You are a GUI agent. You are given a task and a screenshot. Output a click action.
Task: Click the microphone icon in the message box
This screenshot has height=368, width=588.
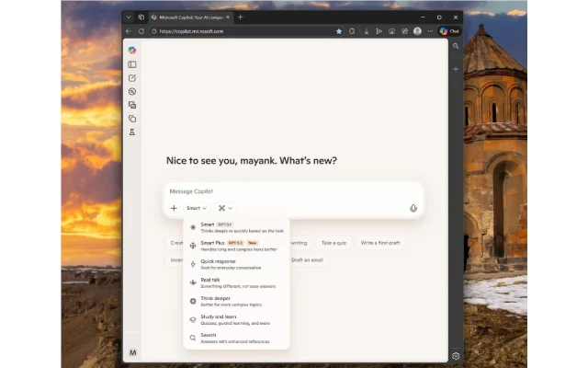tap(413, 208)
